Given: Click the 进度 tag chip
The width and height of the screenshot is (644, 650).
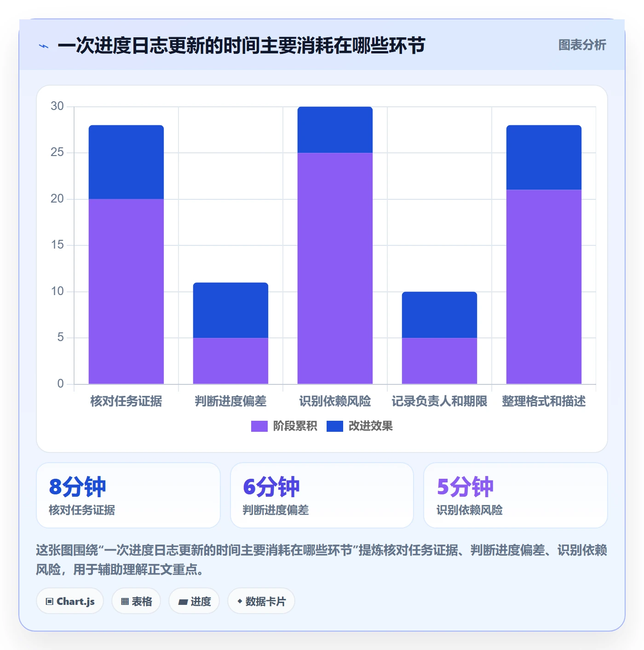Looking at the screenshot, I should 194,601.
